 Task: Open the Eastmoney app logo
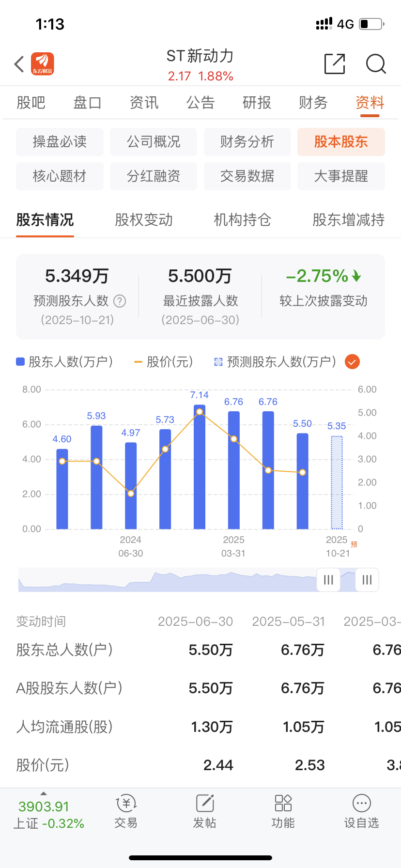click(43, 64)
